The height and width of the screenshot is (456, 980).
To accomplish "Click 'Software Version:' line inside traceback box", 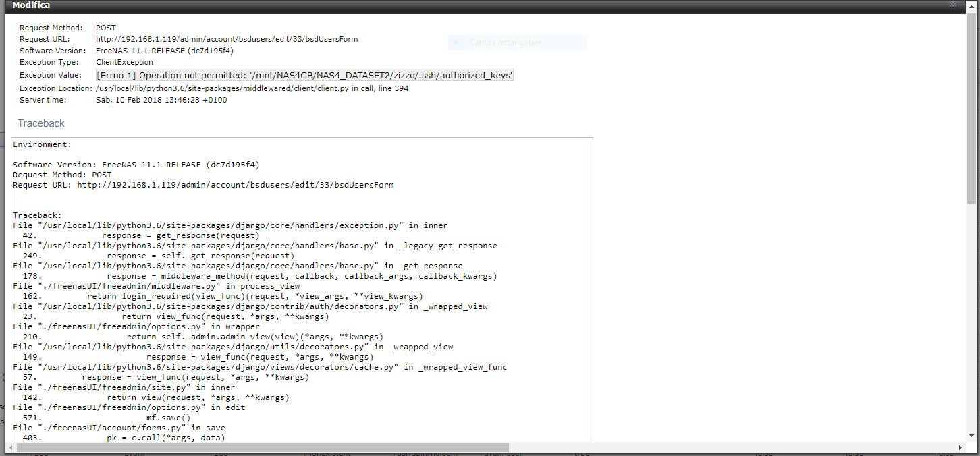I will tap(136, 165).
